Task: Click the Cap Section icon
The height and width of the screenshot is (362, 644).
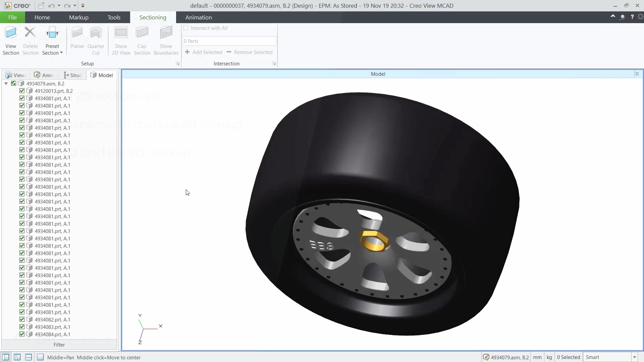Action: point(142,33)
